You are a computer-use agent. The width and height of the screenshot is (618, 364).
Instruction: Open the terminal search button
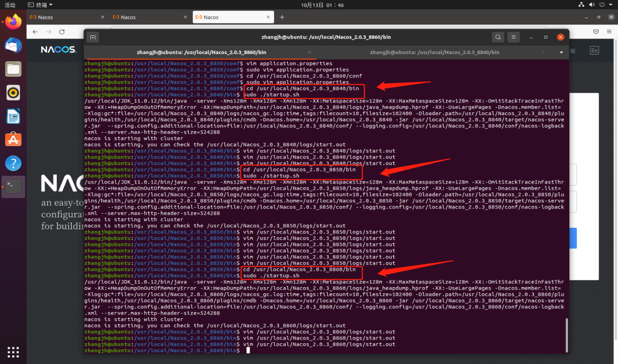pos(498,37)
